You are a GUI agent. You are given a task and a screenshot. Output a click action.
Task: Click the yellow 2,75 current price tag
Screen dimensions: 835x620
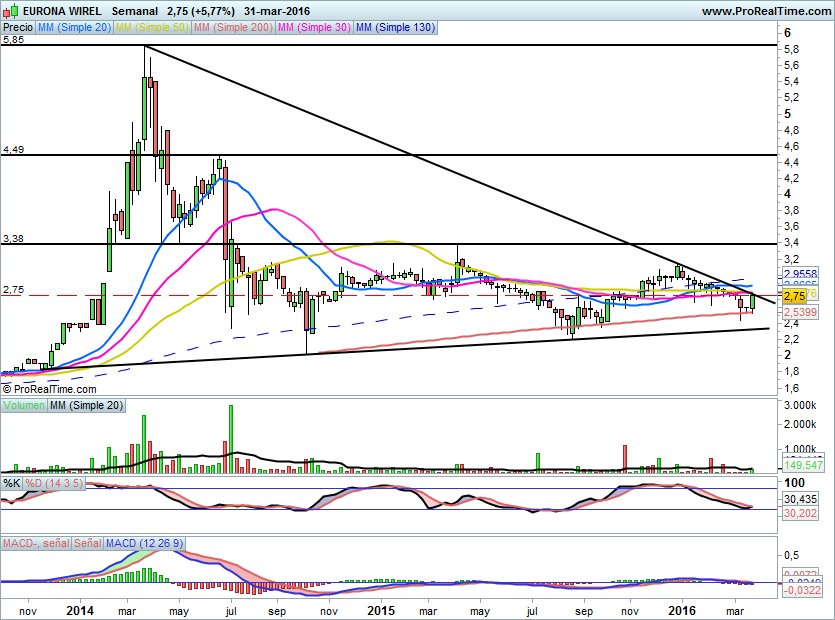(x=795, y=296)
